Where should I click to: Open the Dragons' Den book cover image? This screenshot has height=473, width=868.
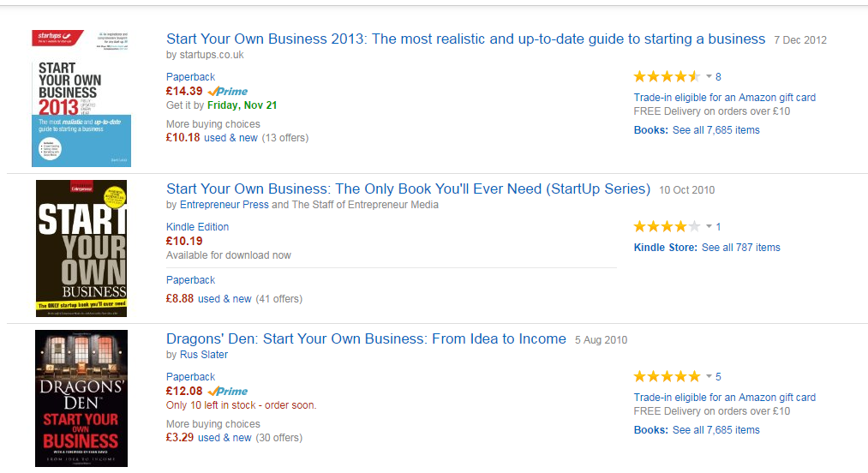[81, 398]
